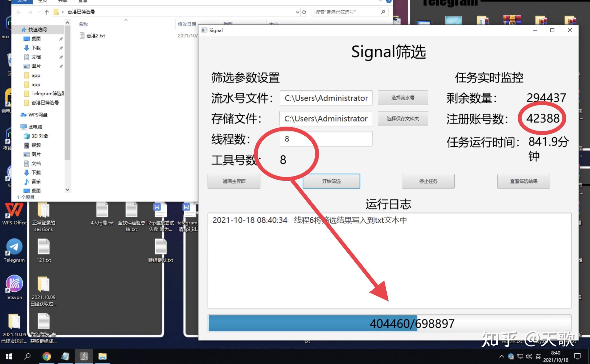Image resolution: width=590 pixels, height=364 pixels.
Task: Select 快速访问 in Explorer sidebar
Action: [x=37, y=30]
